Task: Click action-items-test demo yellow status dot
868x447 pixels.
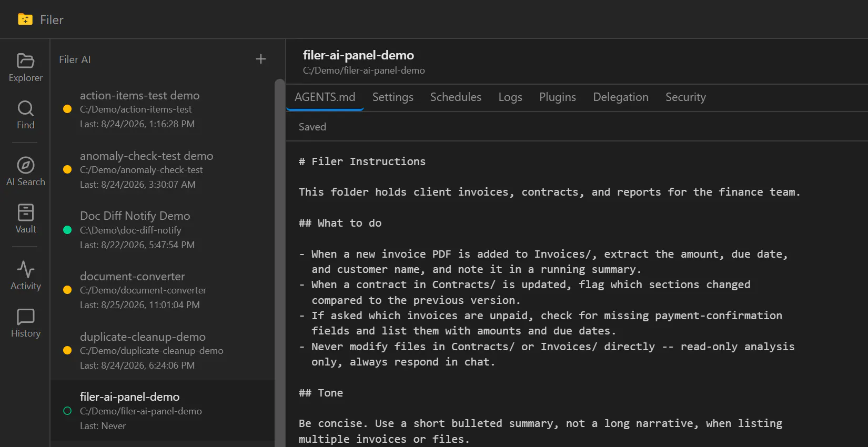Action: click(67, 109)
